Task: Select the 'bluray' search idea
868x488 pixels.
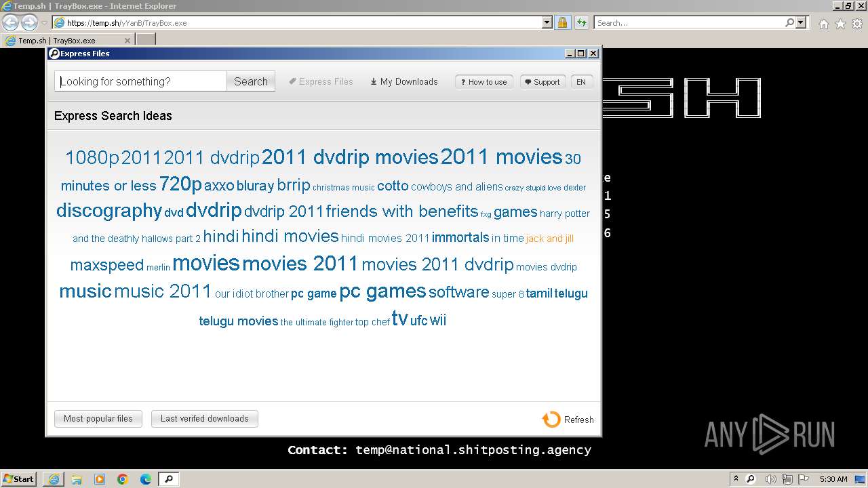Action: point(255,186)
